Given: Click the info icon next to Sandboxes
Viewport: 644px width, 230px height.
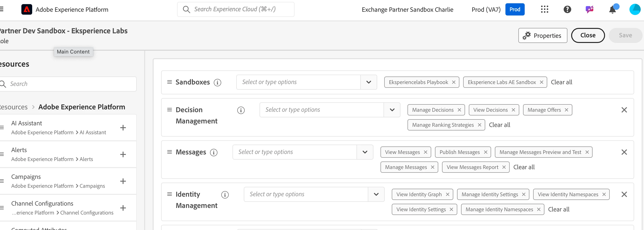Looking at the screenshot, I should tap(217, 82).
